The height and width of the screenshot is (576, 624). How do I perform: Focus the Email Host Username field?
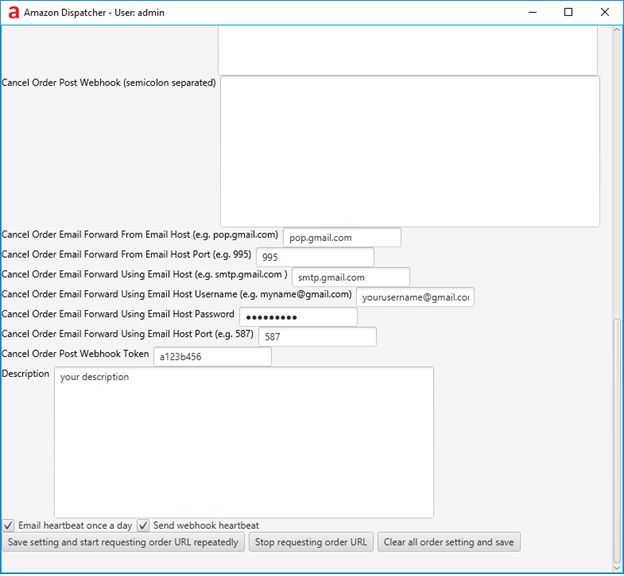[415, 297]
